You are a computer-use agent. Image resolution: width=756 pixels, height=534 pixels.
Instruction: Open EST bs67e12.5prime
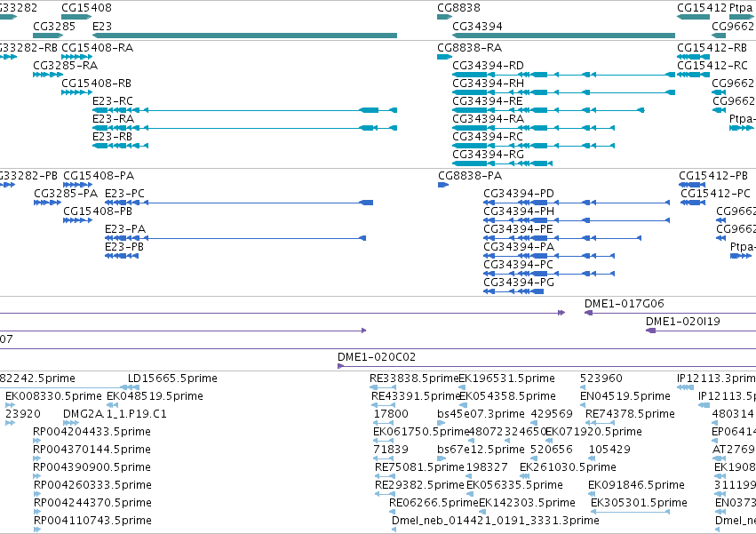481,450
